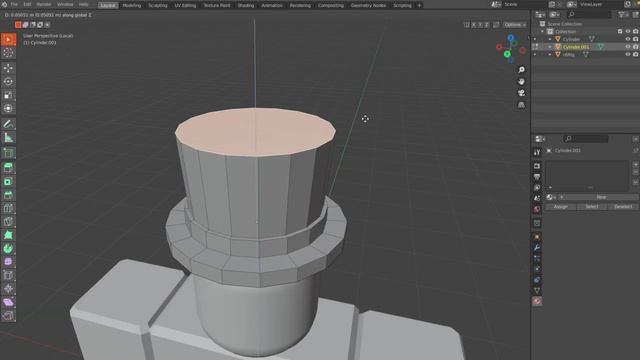Disable HMtg in renders via camera icon
The image size is (640, 360).
(x=636, y=55)
